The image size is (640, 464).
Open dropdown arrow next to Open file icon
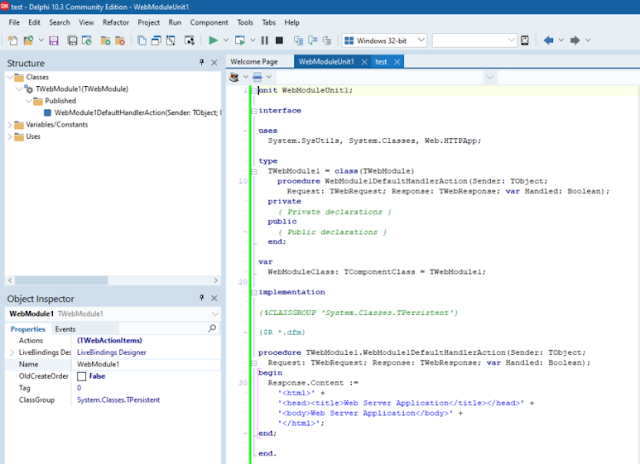tap(41, 40)
